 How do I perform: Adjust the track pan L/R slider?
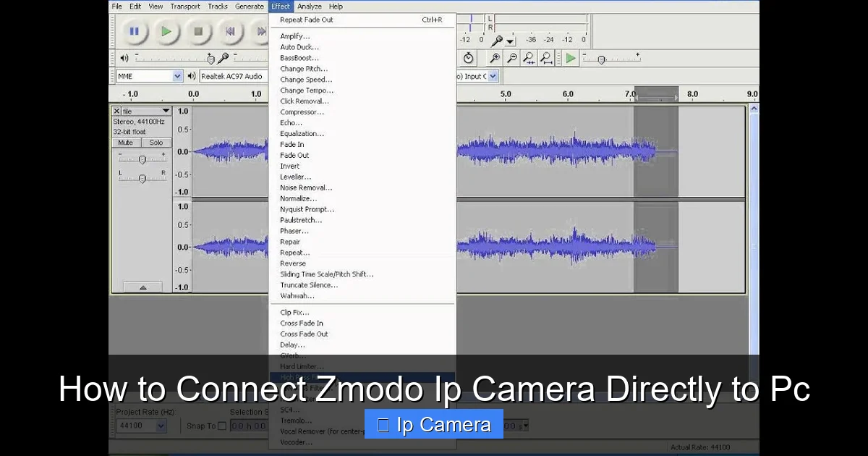tap(142, 178)
